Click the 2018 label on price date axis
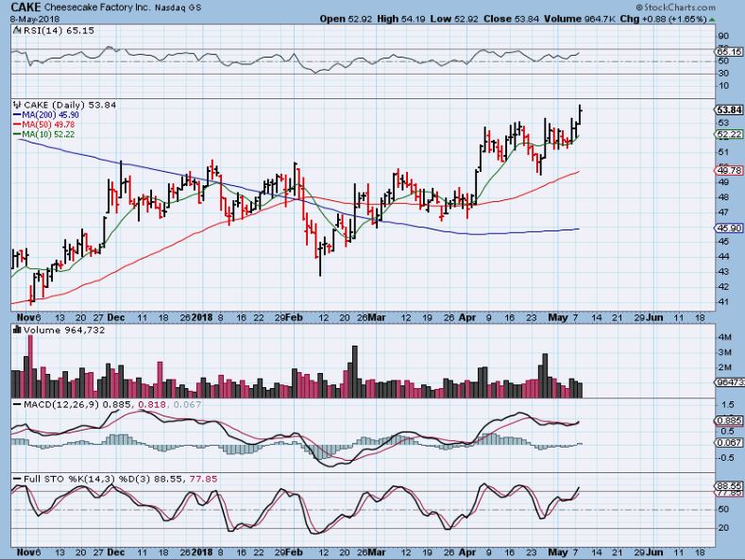Image resolution: width=745 pixels, height=560 pixels. click(x=205, y=317)
